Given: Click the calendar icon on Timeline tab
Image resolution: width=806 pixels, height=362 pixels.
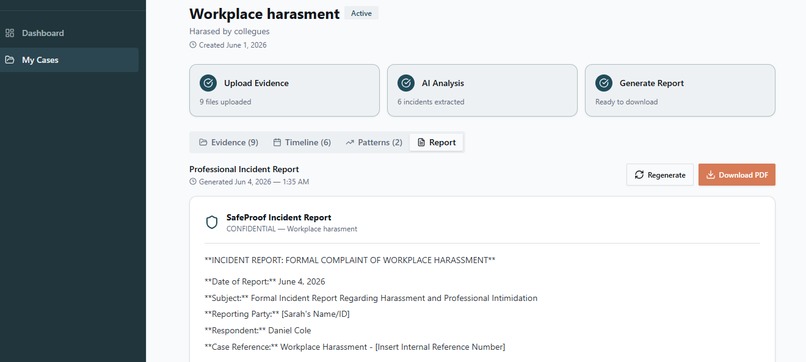Looking at the screenshot, I should [277, 142].
